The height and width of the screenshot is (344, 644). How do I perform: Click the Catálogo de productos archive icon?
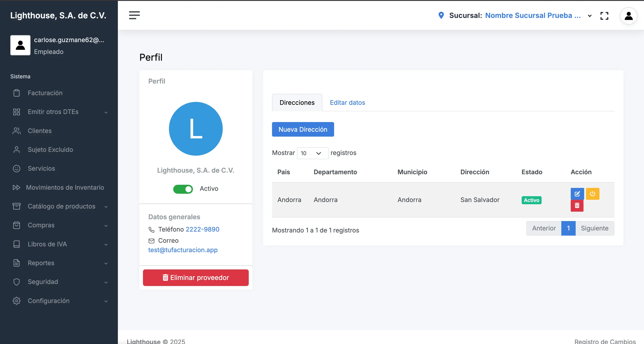[17, 206]
